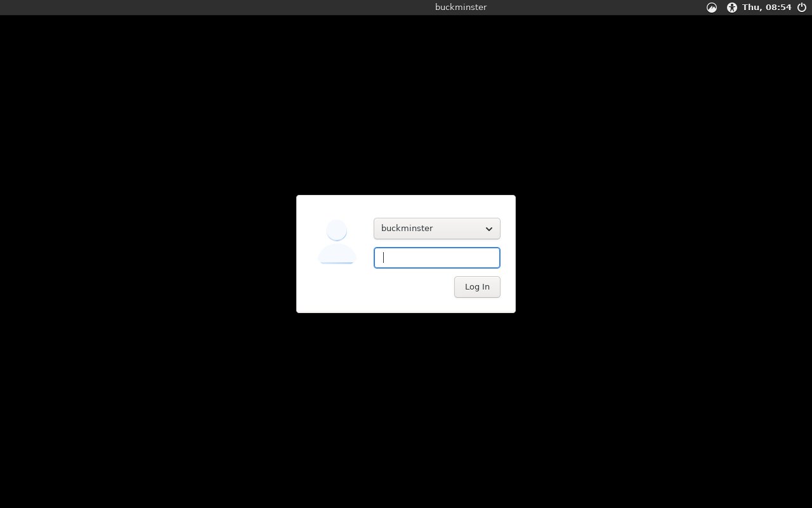This screenshot has height=508, width=812.
Task: Click the power icon in top bar
Action: point(802,8)
